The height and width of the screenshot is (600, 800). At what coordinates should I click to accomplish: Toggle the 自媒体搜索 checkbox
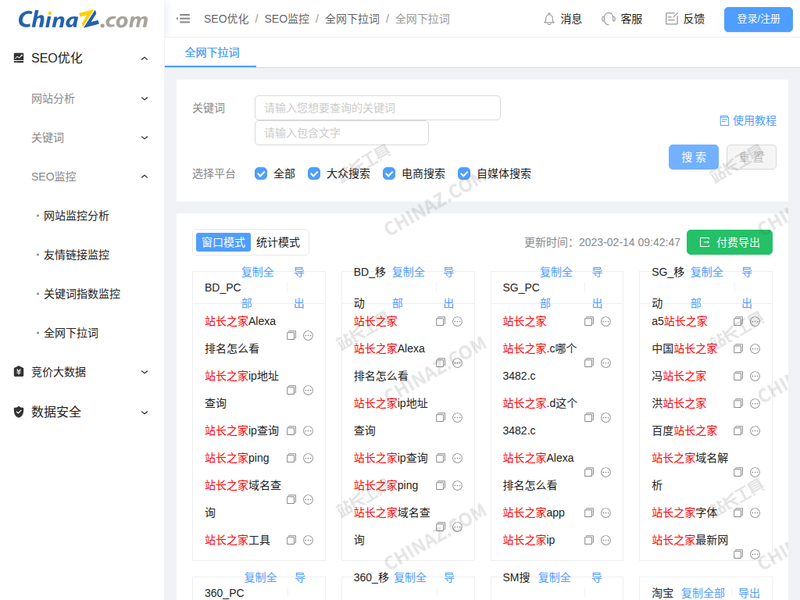tap(464, 173)
